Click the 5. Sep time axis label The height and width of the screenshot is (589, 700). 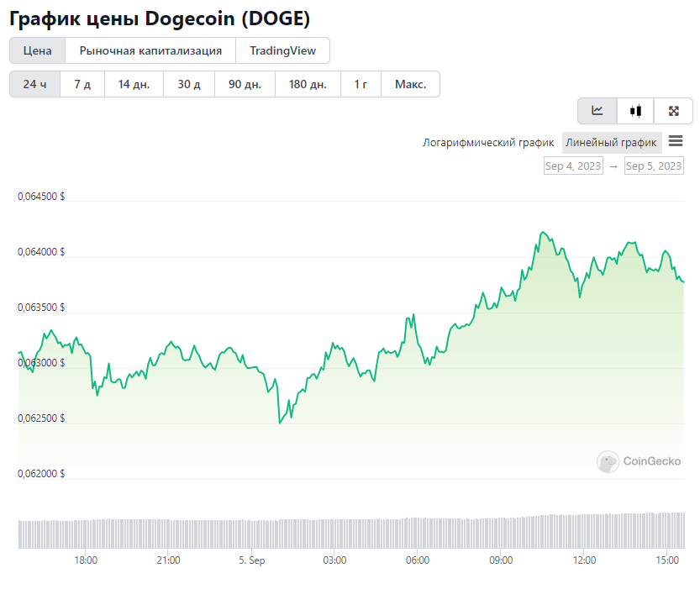coord(252,560)
